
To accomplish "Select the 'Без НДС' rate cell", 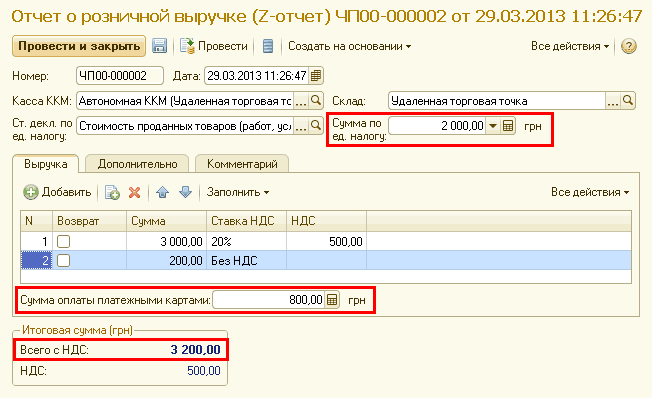I will pyautogui.click(x=246, y=261).
